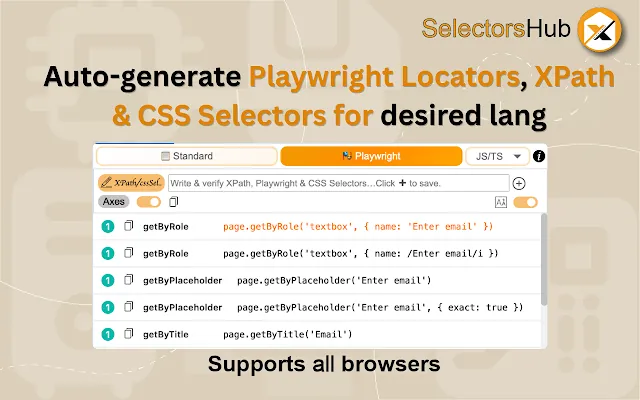640x400 pixels.
Task: Select page.getByRole('textbox', { name: 'Enter email' }) text
Action: 358,227
